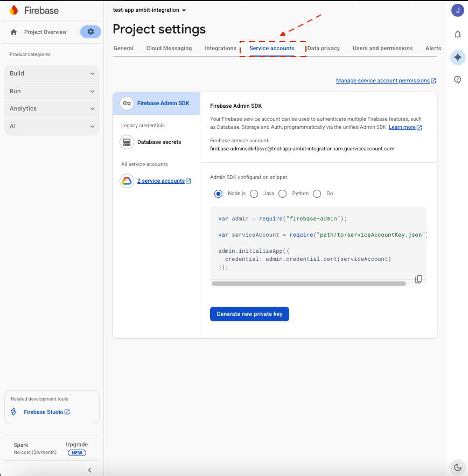
Task: Click the Firebase flame logo
Action: (x=14, y=10)
